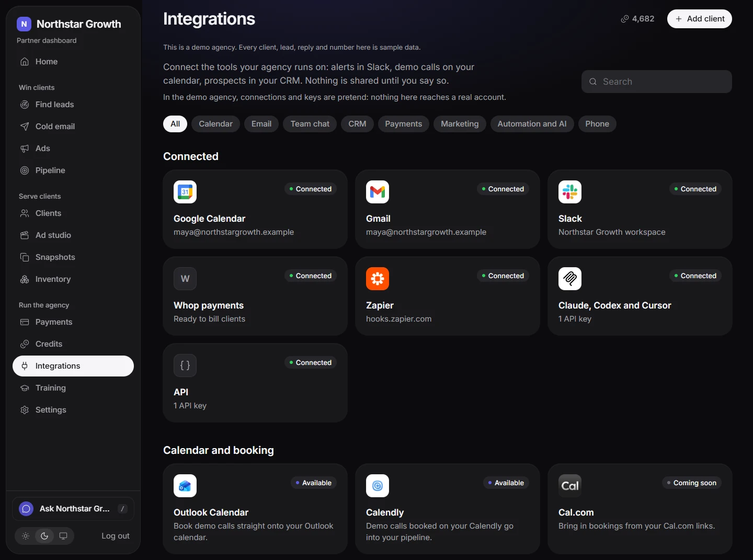Select system theme monitor toggle
Image resolution: width=753 pixels, height=560 pixels.
coord(63,536)
